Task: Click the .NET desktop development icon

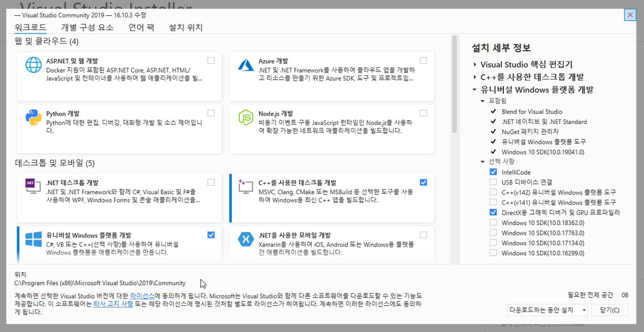Action: click(33, 186)
